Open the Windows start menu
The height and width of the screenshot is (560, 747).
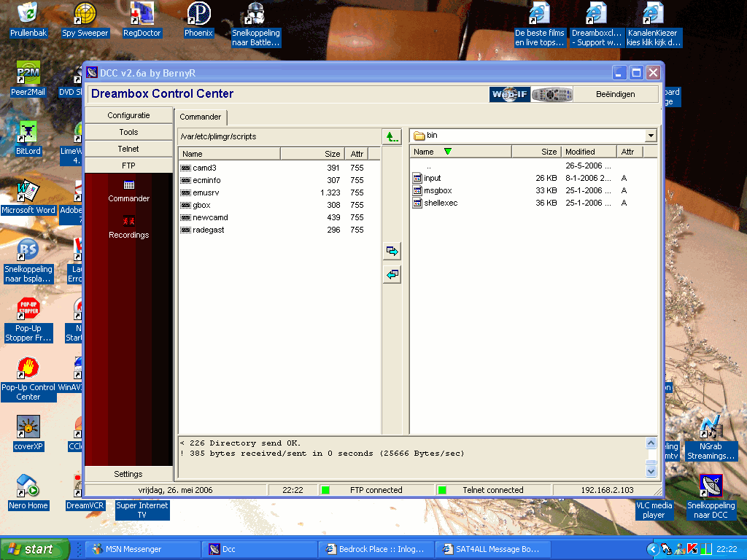click(x=34, y=549)
